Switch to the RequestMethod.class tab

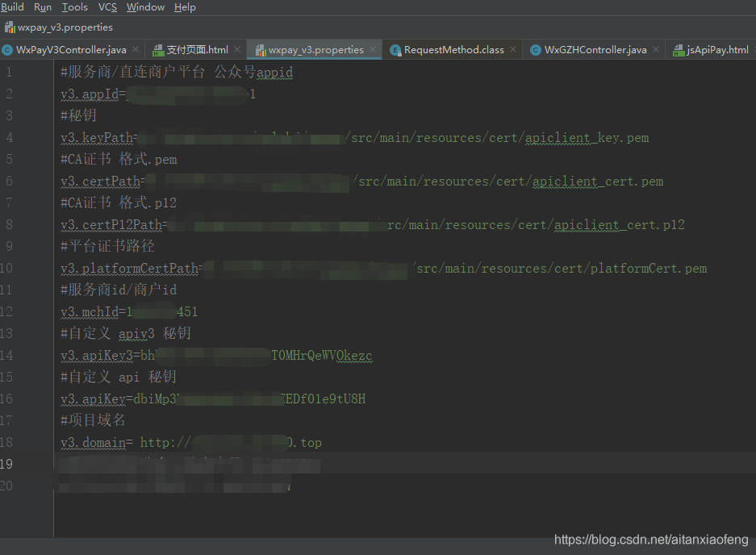(453, 50)
